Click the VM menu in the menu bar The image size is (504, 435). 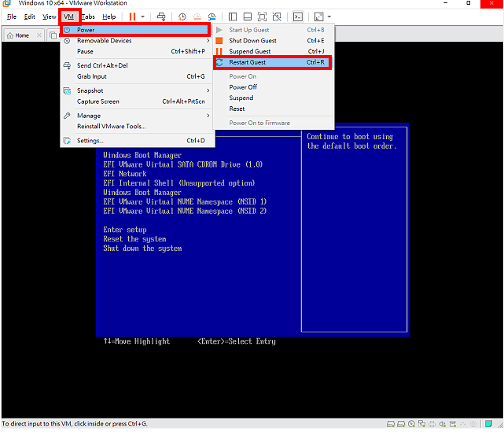[68, 17]
